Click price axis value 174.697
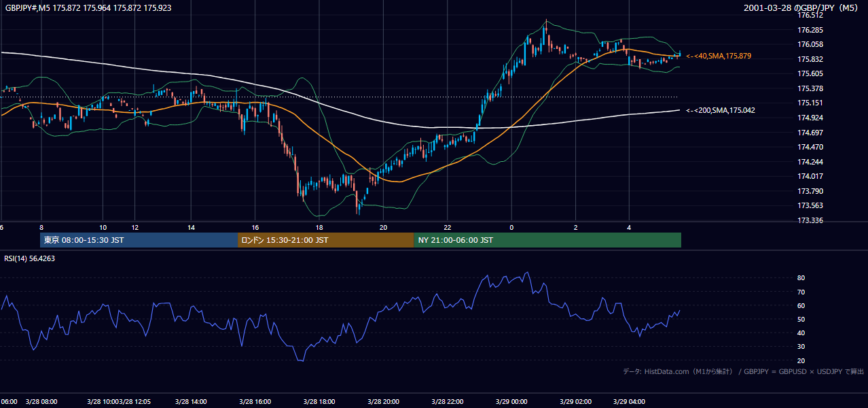868x408 pixels. pyautogui.click(x=810, y=132)
